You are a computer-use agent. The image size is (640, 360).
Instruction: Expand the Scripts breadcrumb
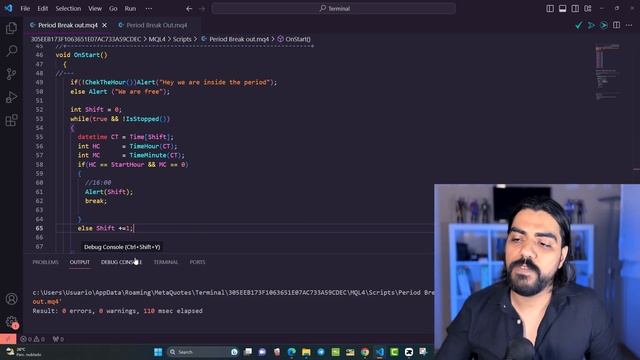(182, 39)
